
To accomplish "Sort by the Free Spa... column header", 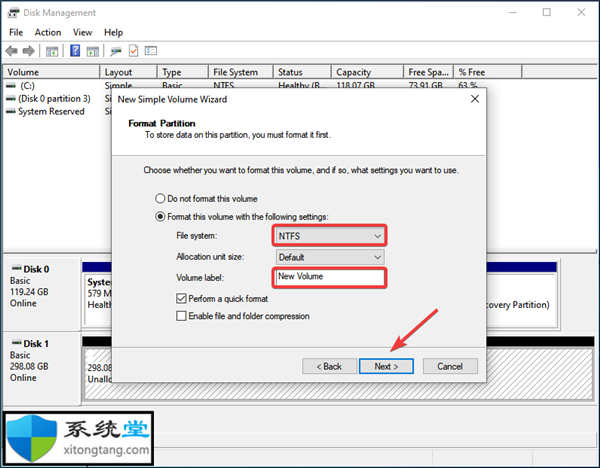I will [429, 72].
